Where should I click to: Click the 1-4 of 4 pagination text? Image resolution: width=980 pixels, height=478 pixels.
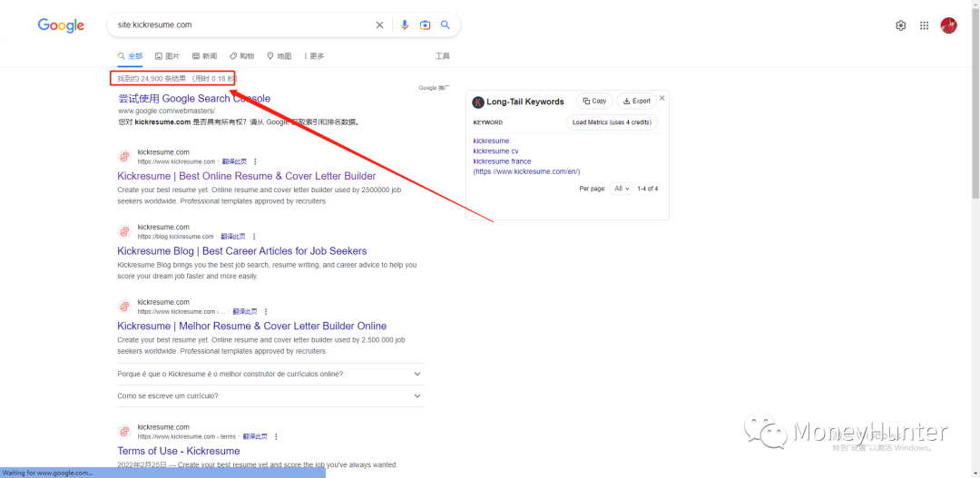(x=648, y=188)
